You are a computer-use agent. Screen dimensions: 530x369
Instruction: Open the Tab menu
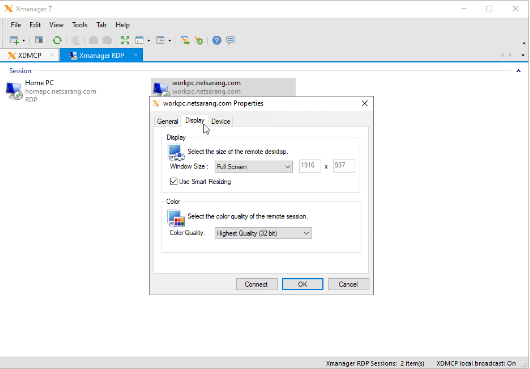pos(101,25)
